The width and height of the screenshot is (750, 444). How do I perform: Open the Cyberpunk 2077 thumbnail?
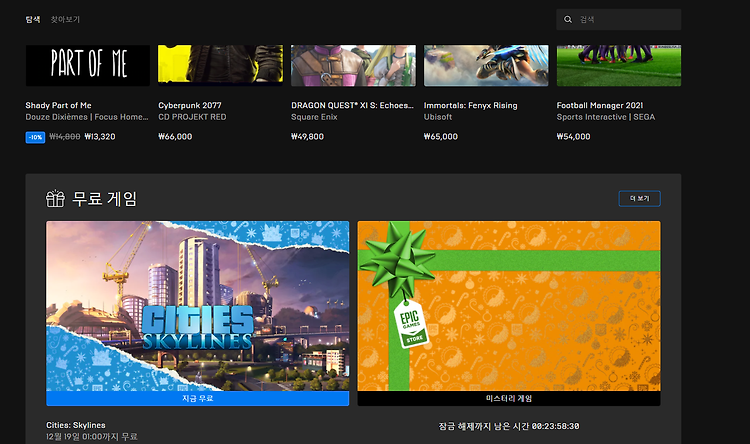tap(221, 66)
